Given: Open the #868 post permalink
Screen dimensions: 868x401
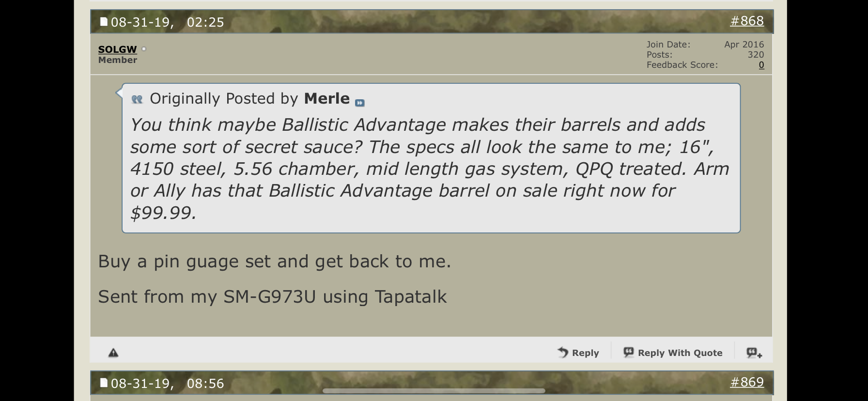Looking at the screenshot, I should 746,21.
